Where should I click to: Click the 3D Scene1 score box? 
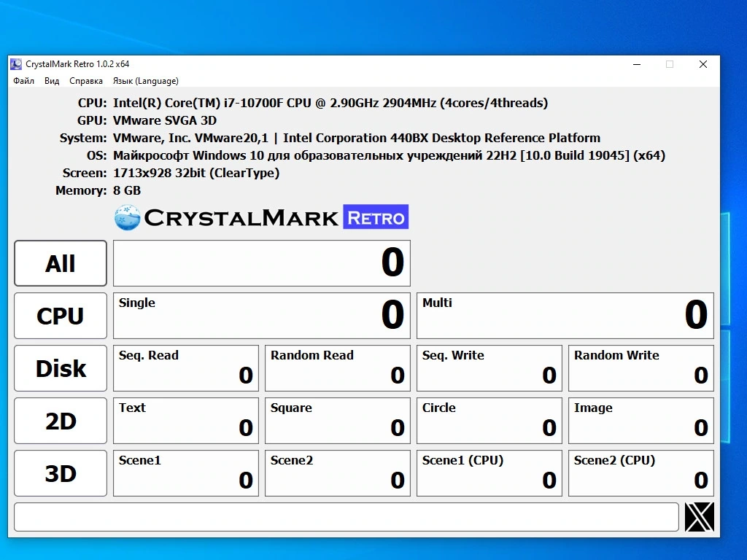(x=186, y=472)
